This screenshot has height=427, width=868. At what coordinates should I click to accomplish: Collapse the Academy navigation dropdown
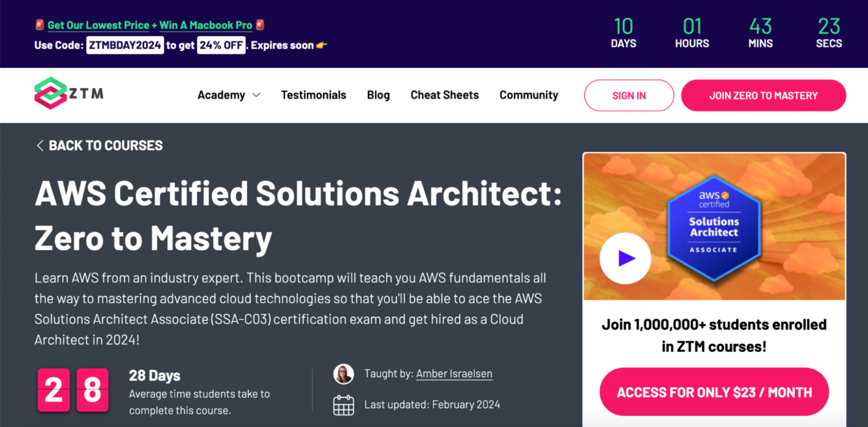point(257,95)
